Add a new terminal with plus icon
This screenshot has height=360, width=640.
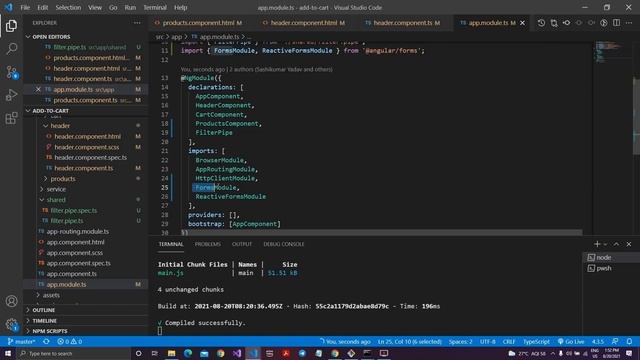pos(597,244)
